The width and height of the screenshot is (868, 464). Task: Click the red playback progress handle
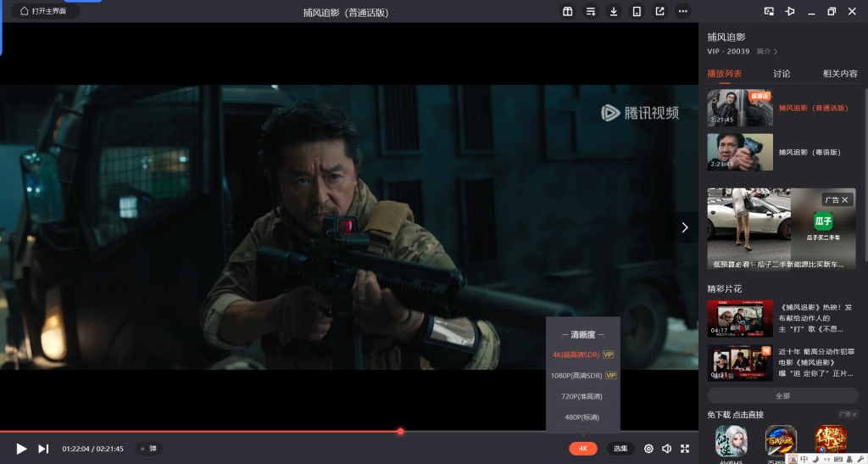(400, 432)
